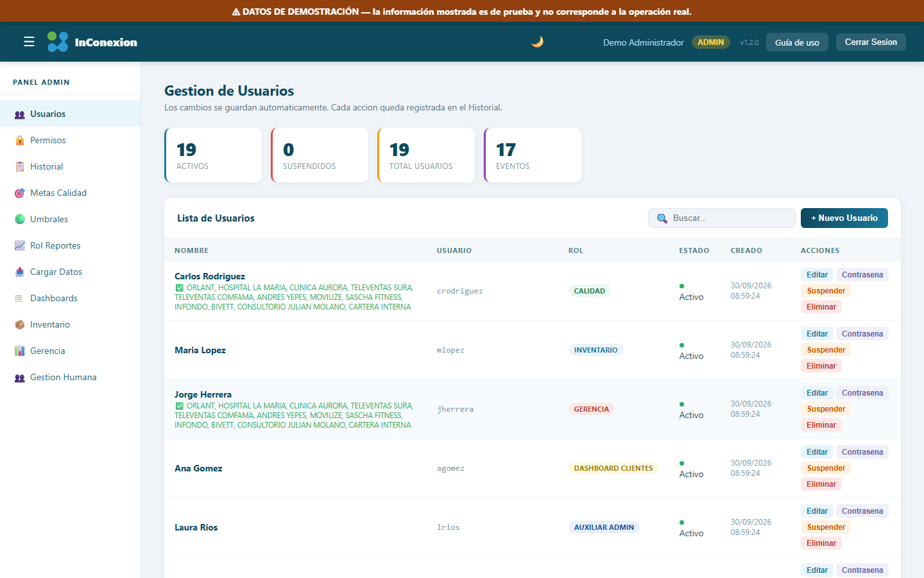The height and width of the screenshot is (578, 924).
Task: Click Contrasena for Jorge Herrera
Action: pos(862,393)
